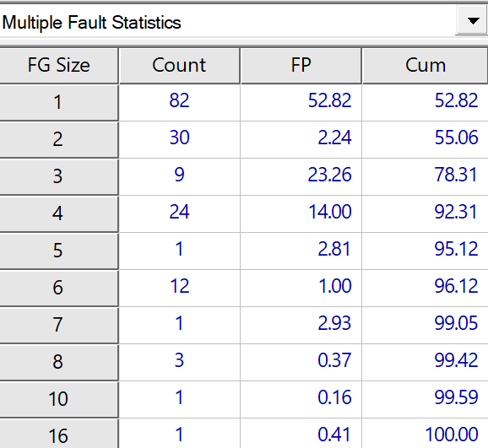Image resolution: width=488 pixels, height=448 pixels.
Task: Select row header for FG Size 4
Action: (x=58, y=213)
